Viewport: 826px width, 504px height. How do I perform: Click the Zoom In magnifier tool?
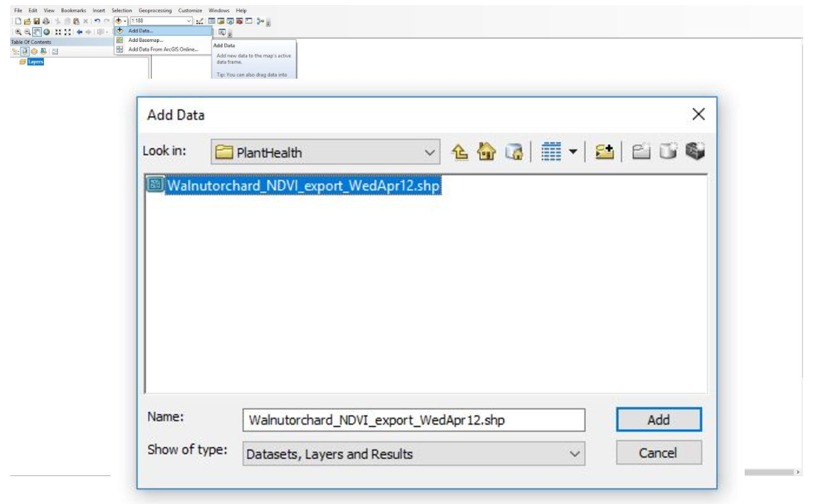click(18, 31)
